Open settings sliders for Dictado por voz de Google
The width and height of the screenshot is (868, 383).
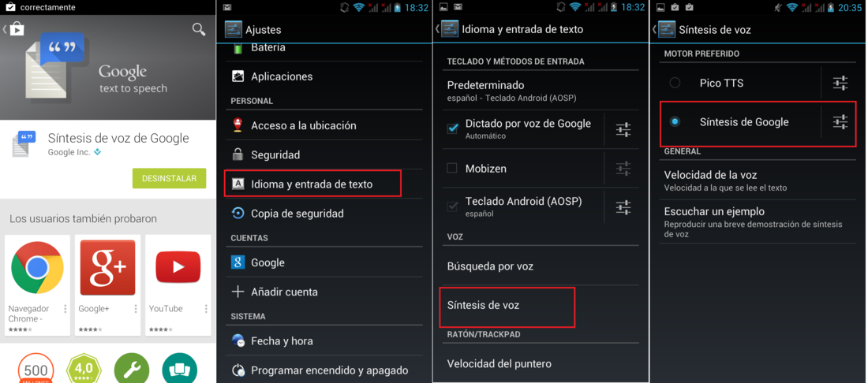tap(623, 129)
